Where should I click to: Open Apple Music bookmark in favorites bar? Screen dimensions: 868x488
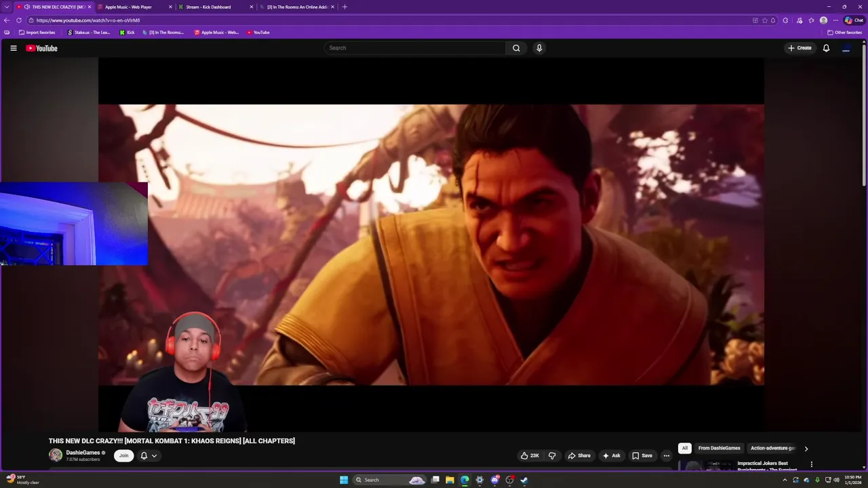click(x=216, y=33)
